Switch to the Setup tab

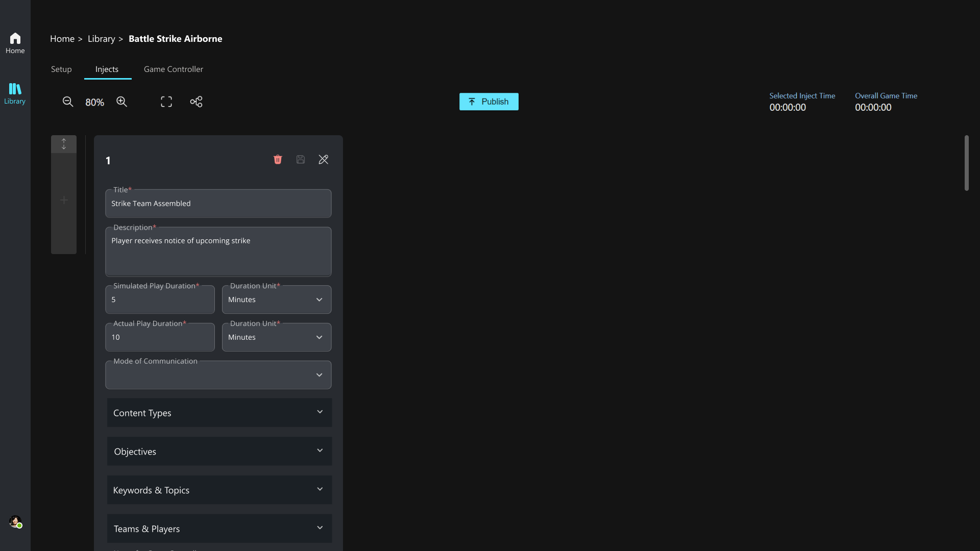click(61, 69)
